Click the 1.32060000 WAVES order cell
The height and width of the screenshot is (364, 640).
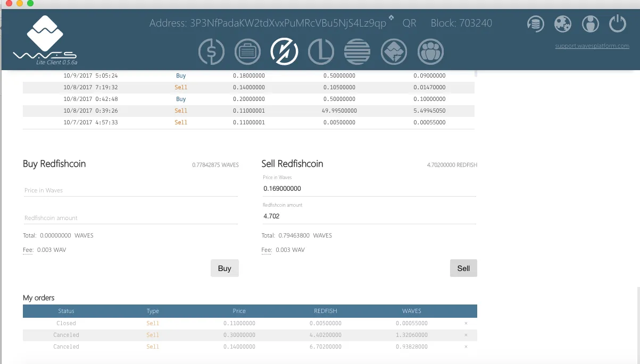[x=412, y=335]
